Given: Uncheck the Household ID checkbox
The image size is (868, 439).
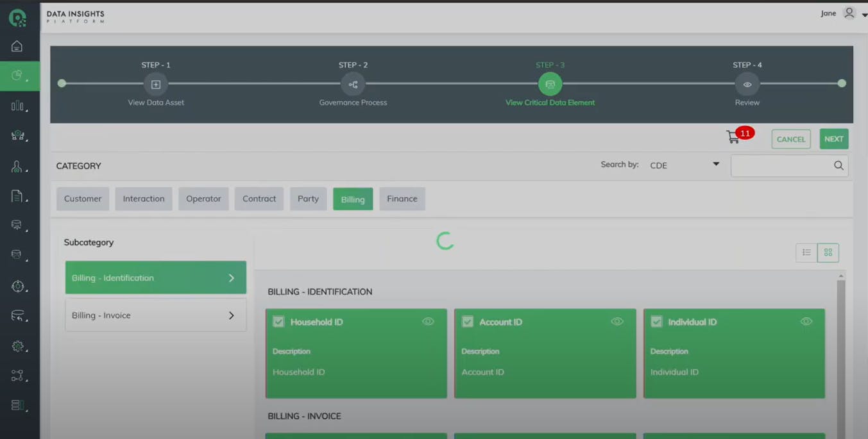Looking at the screenshot, I should (x=278, y=322).
